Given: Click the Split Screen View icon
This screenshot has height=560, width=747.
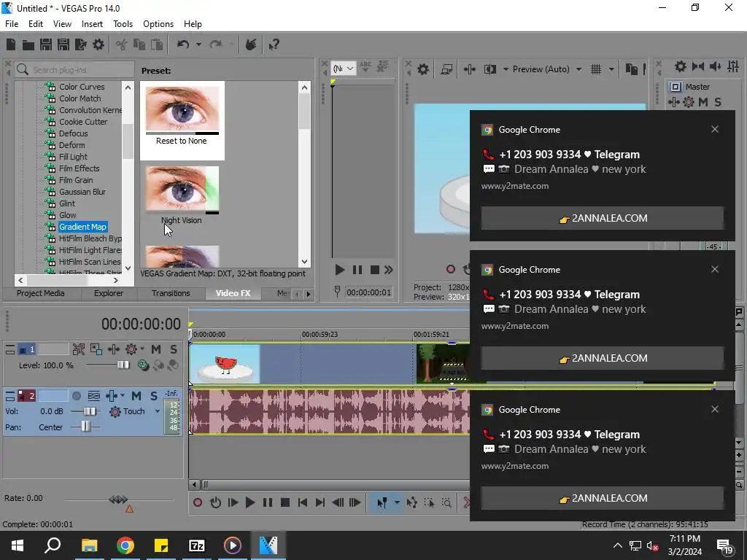Looking at the screenshot, I should [x=490, y=69].
